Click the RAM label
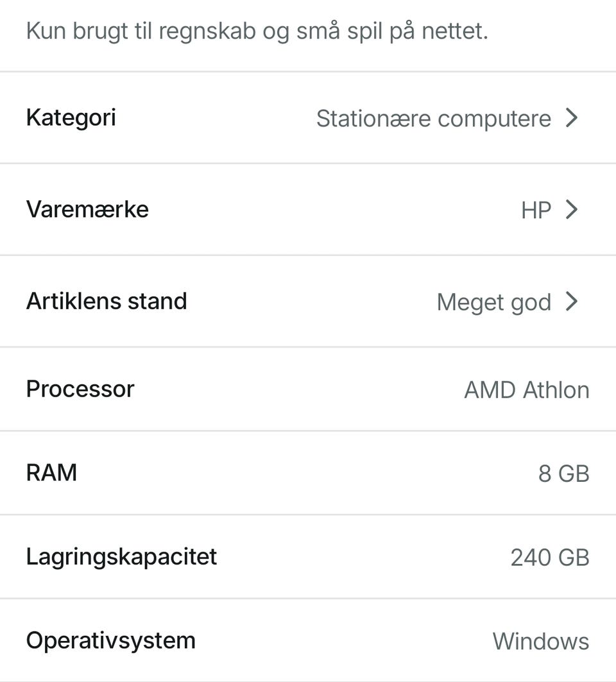 pyautogui.click(x=51, y=473)
